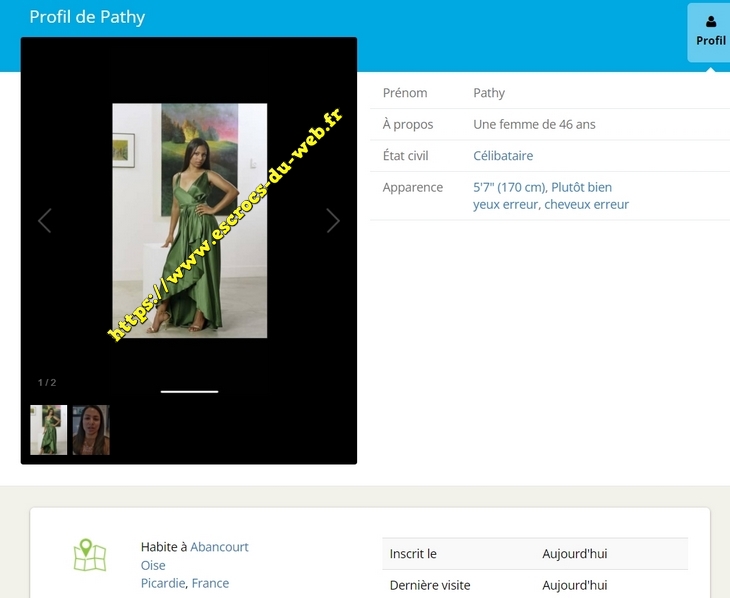Viewport: 730px width, 598px height.
Task: Open the Oise department link
Action: pos(153,565)
